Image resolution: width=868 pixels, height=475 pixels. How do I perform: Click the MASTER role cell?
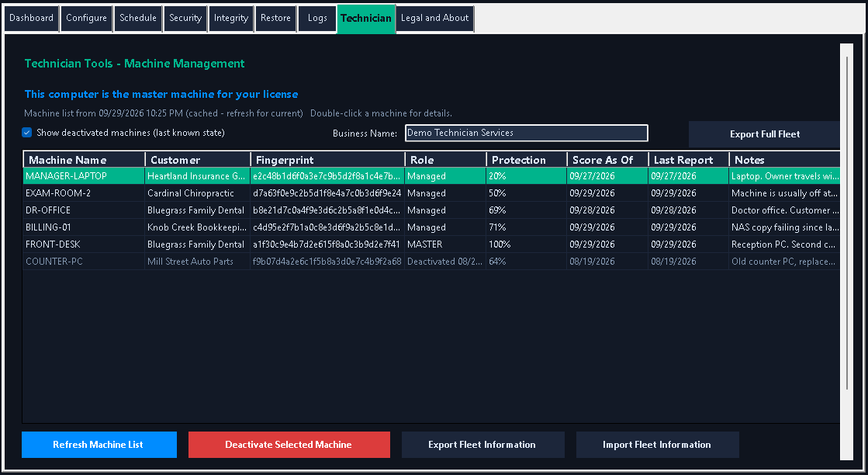(445, 244)
